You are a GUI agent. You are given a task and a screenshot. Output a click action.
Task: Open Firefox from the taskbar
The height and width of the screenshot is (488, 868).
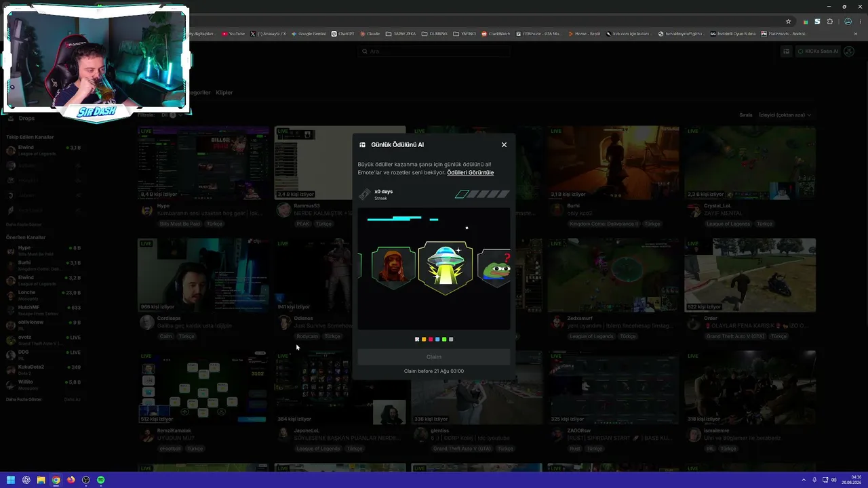71,480
